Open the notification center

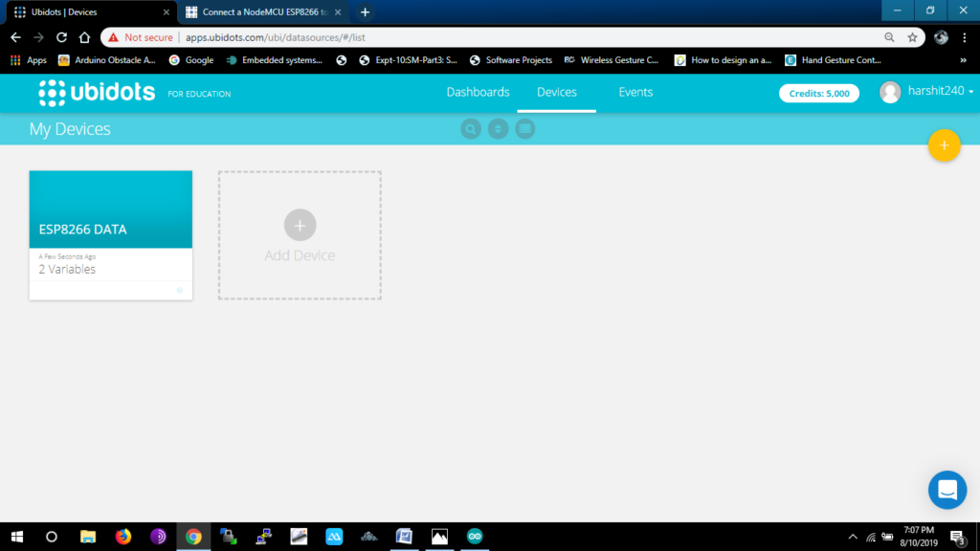click(x=957, y=537)
